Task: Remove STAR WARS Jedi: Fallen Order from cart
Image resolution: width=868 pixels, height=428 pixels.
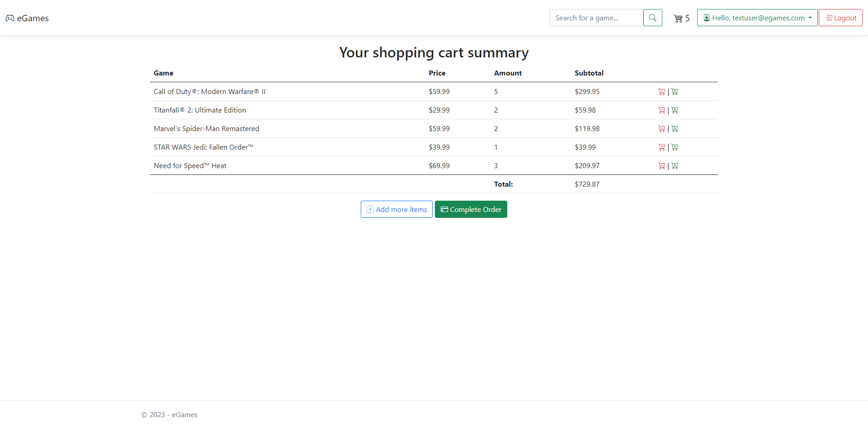Action: [x=661, y=147]
